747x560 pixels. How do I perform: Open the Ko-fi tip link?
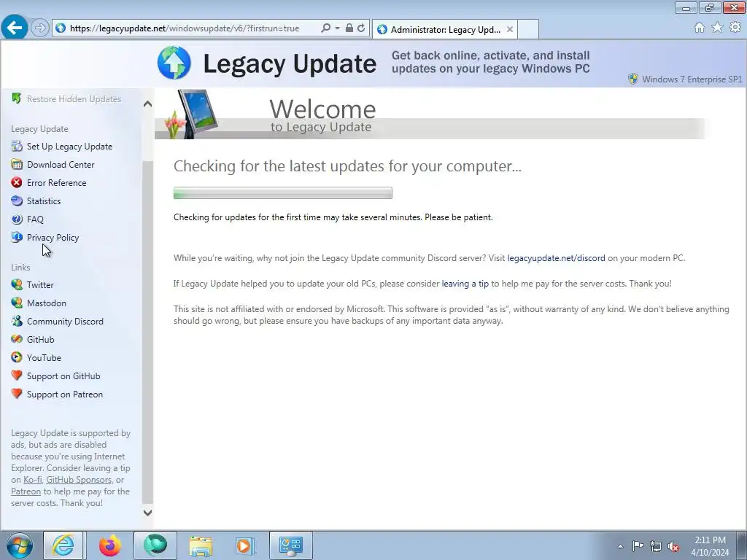[x=32, y=480]
